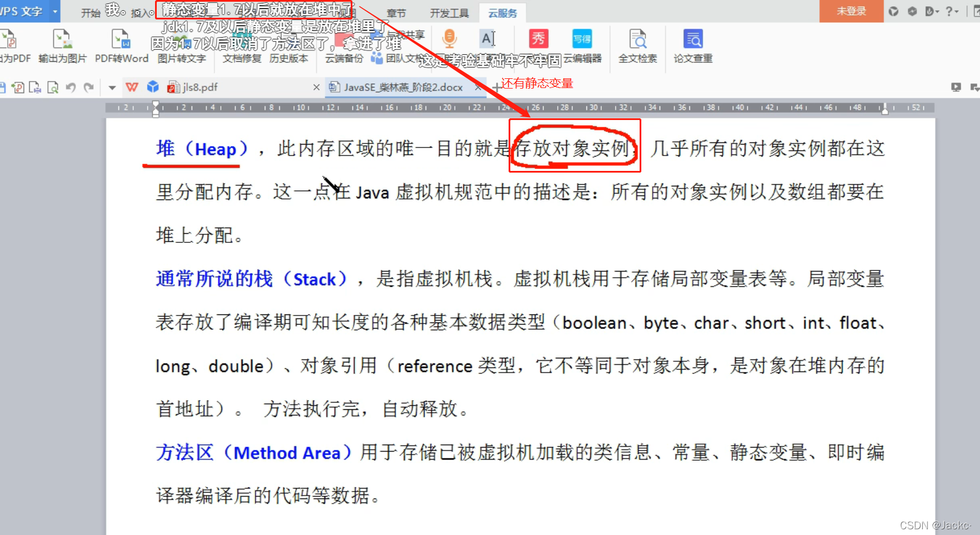Click the orange microphone voice icon
Image resolution: width=980 pixels, height=535 pixels.
click(450, 39)
